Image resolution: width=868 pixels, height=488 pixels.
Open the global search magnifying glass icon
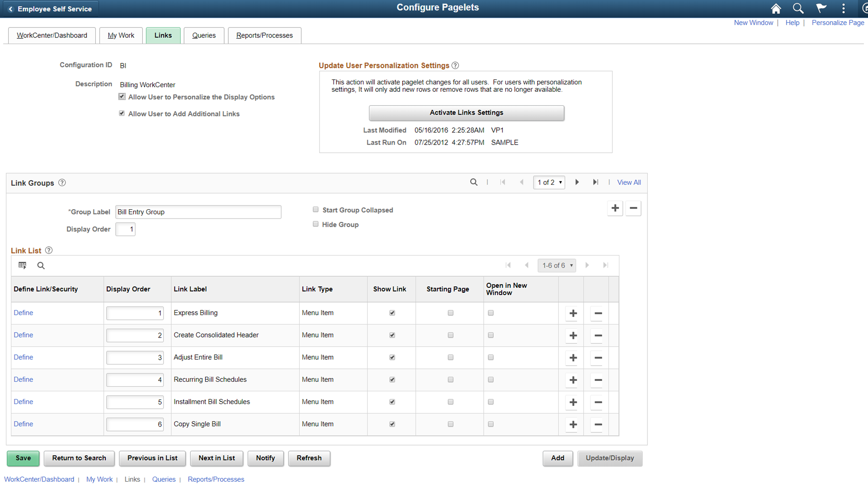(798, 8)
